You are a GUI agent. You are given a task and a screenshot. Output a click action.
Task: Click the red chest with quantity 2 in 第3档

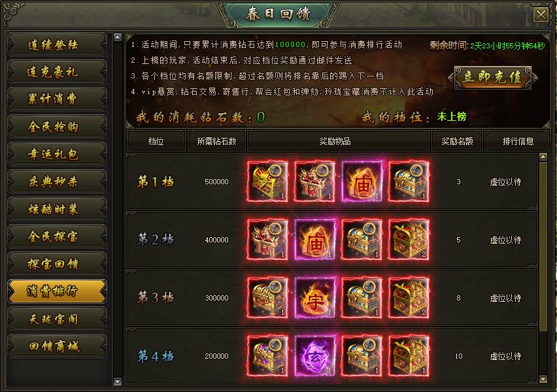pos(409,297)
